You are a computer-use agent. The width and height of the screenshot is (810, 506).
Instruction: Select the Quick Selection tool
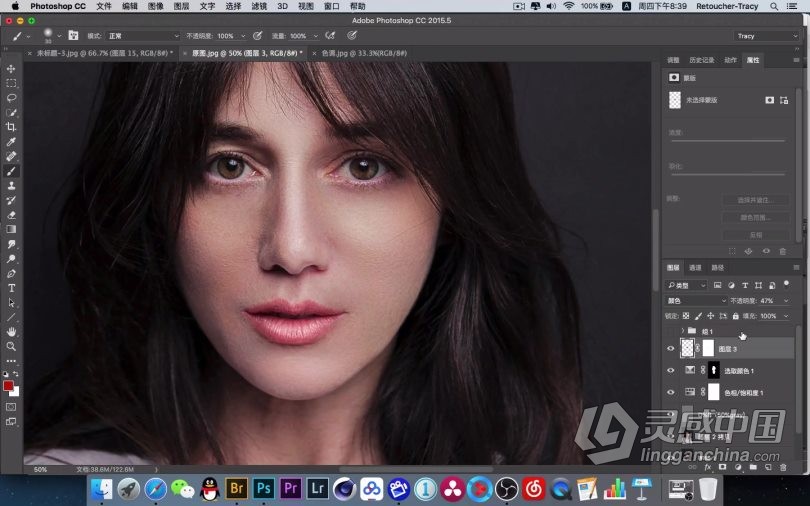click(11, 113)
